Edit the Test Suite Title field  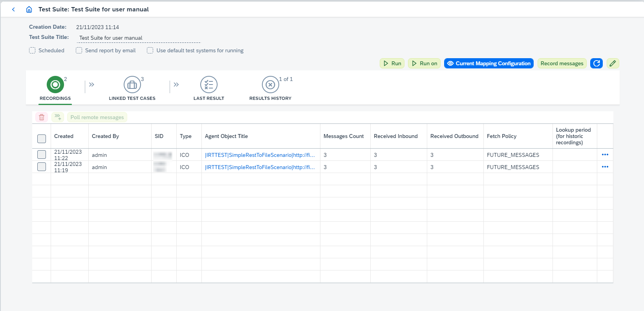point(139,38)
